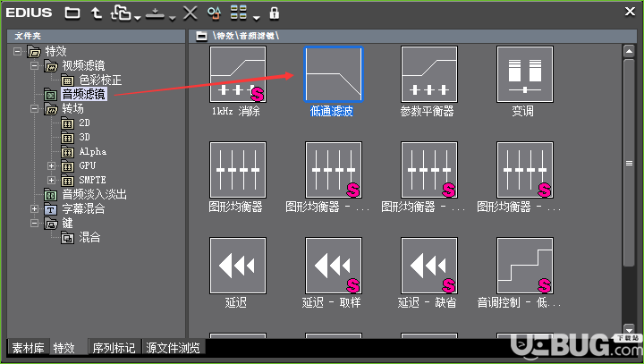
Task: Click the add to timeline toolbar icon
Action: click(155, 14)
